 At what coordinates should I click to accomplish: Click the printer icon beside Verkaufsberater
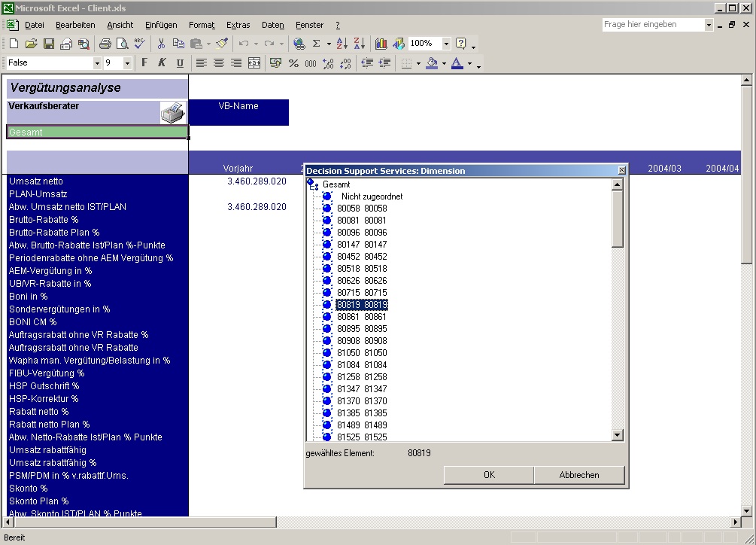(172, 112)
